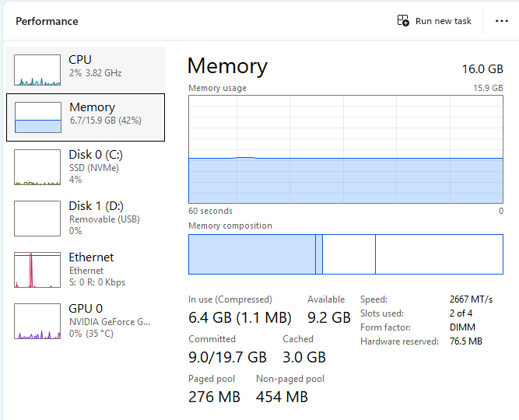Click the Run new task label
Screen dimensions: 519x420
[444, 21]
